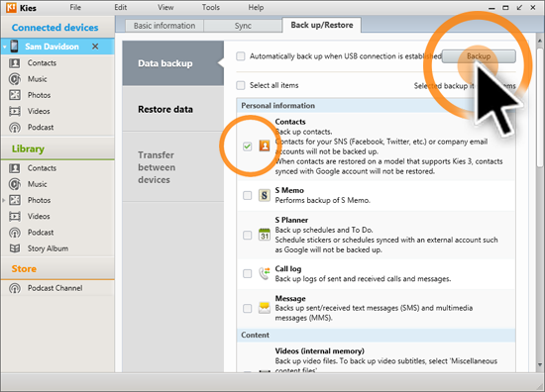Expand the Library Photos tree arrow

4,200
